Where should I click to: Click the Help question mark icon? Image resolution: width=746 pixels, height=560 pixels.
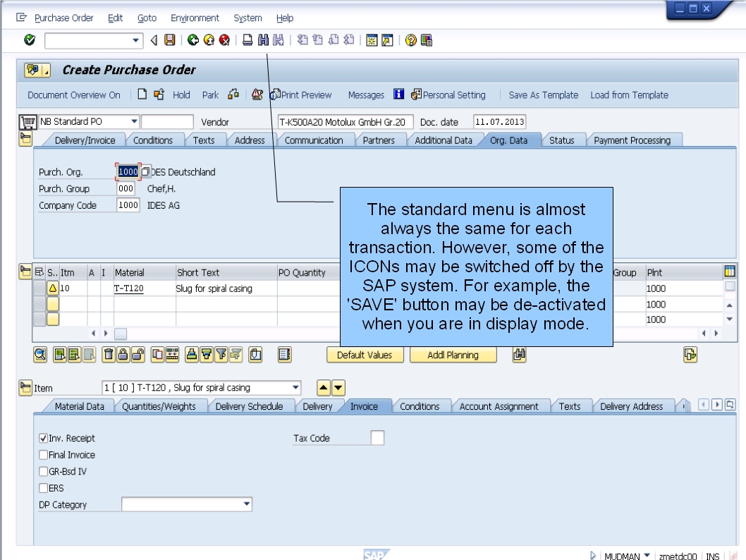tap(410, 40)
